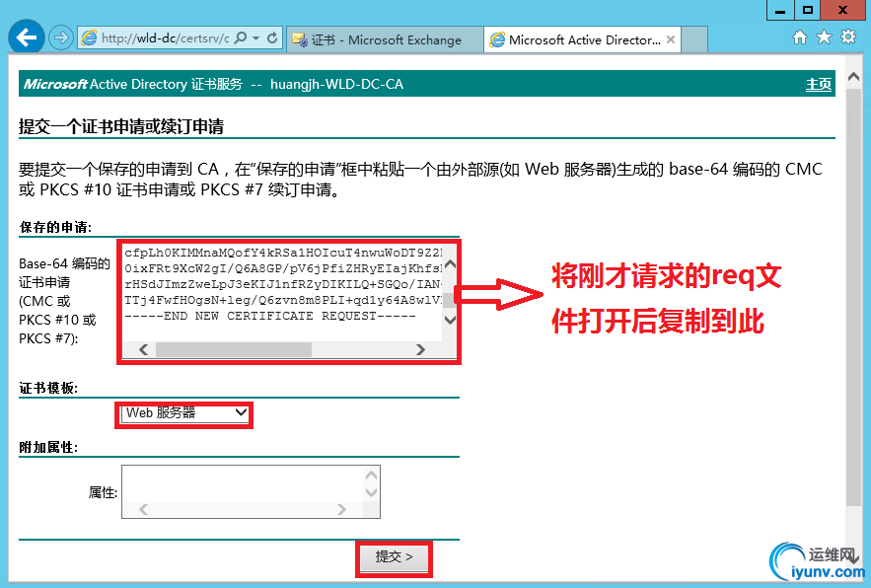The width and height of the screenshot is (871, 588).
Task: Click inside the Base-64 certificate request textarea
Action: (282, 292)
